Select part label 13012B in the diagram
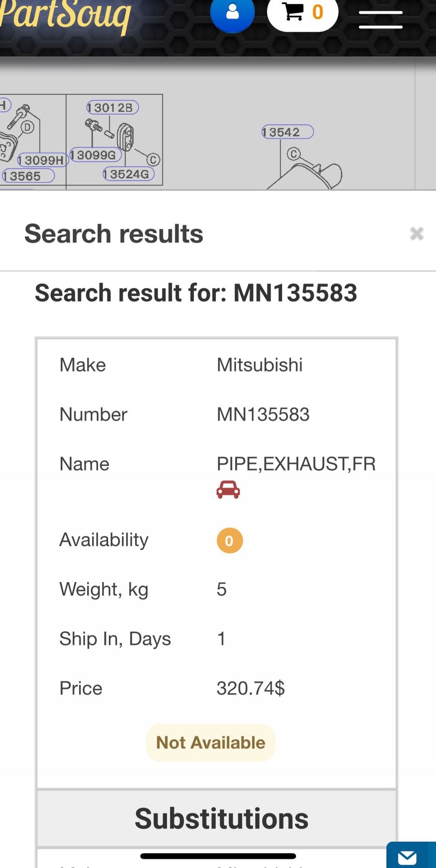 point(112,108)
